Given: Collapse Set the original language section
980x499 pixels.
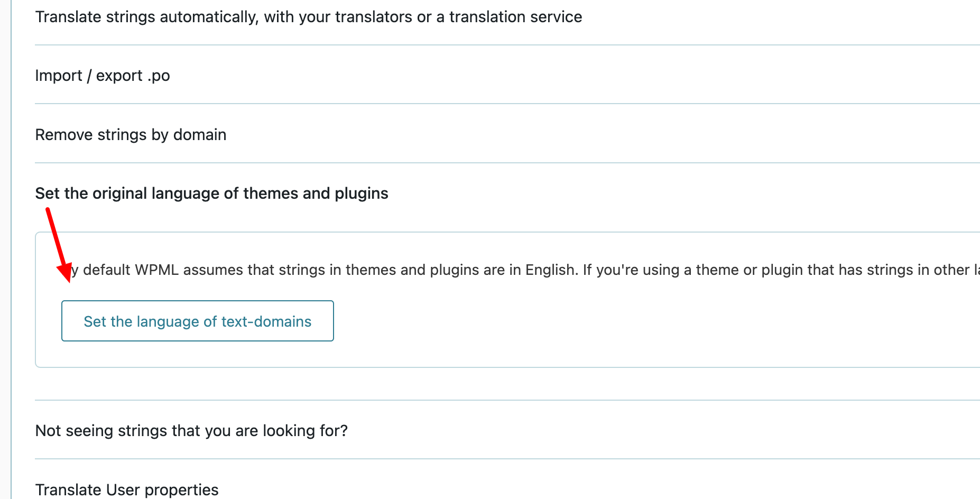Looking at the screenshot, I should pos(211,193).
